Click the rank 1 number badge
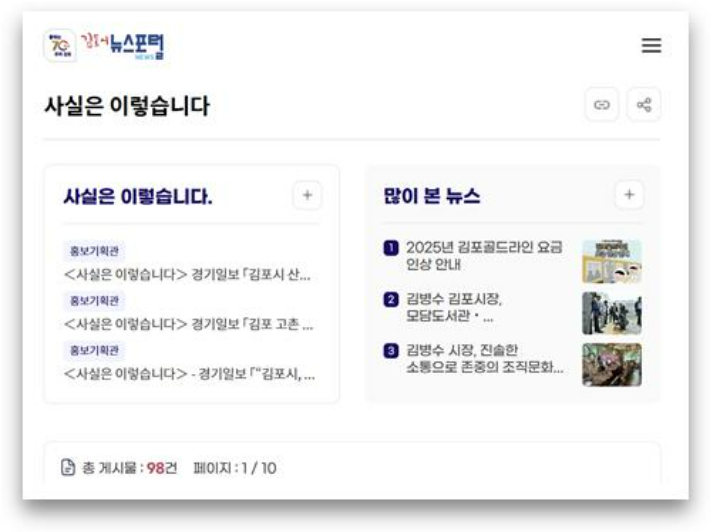The width and height of the screenshot is (710, 532). click(391, 248)
